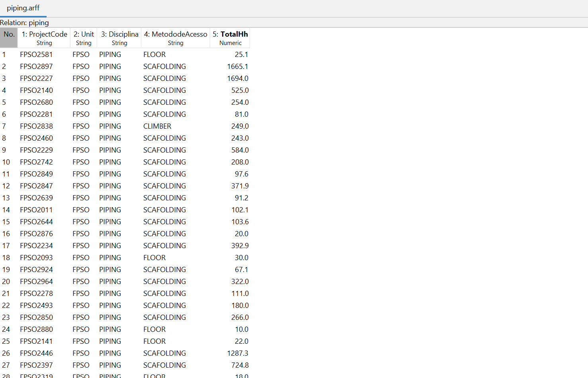Click the Unit column header
588x378 pixels.
(84, 38)
